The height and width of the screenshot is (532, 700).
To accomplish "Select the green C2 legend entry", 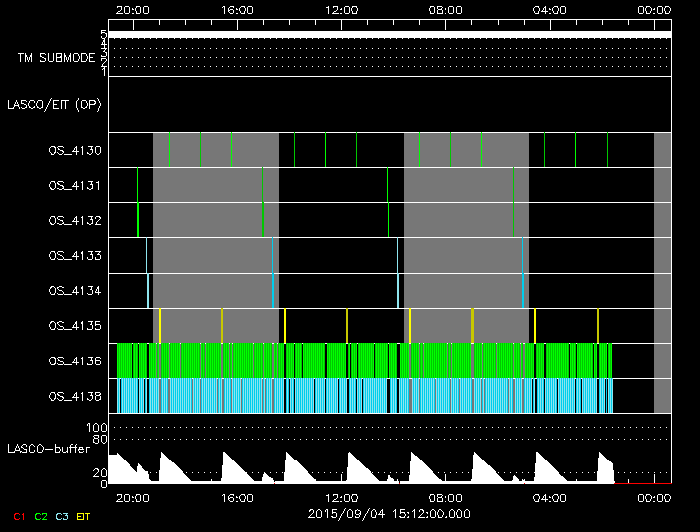I will tap(41, 516).
